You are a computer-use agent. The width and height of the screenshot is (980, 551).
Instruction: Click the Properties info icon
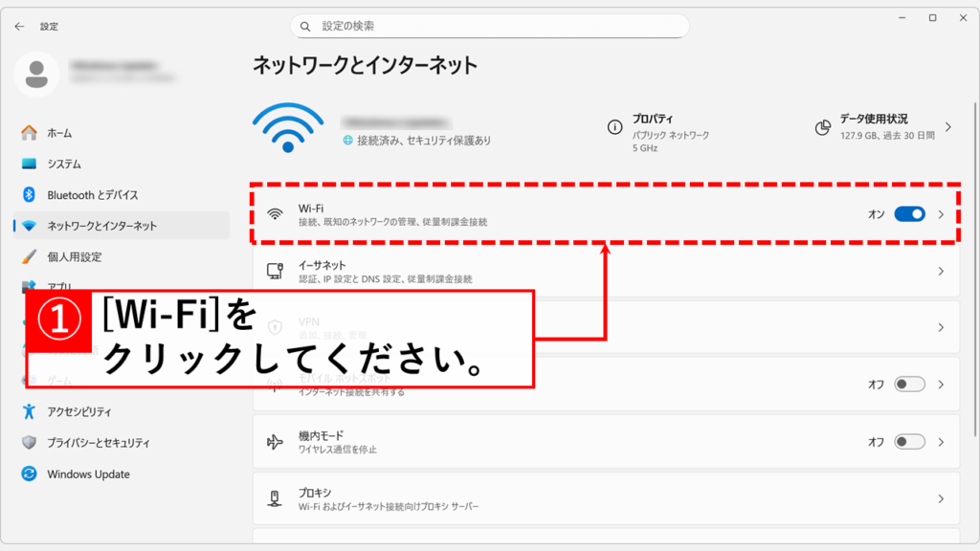[615, 127]
